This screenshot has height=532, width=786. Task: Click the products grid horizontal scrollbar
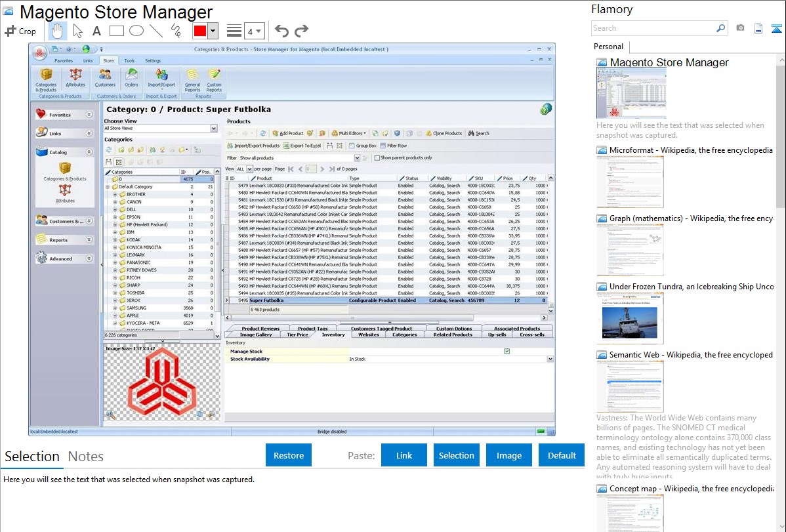pyautogui.click(x=385, y=318)
